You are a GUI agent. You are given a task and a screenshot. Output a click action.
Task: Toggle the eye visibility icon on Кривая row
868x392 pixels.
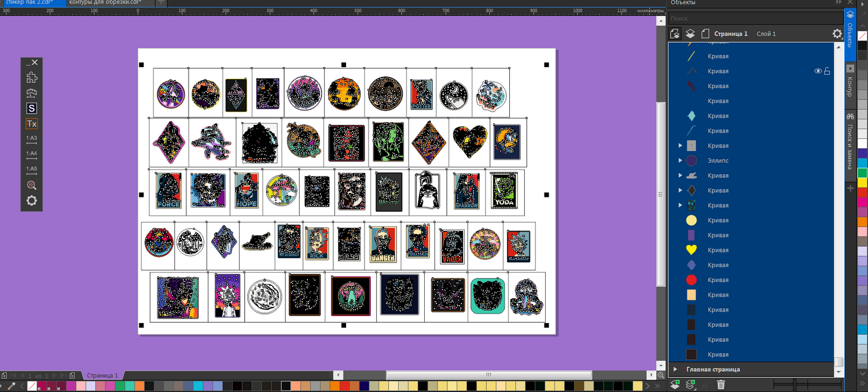tap(818, 71)
